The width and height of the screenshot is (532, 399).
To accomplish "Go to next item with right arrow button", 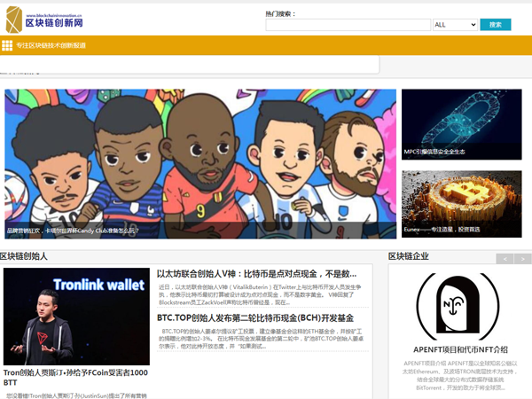I will click(x=523, y=259).
